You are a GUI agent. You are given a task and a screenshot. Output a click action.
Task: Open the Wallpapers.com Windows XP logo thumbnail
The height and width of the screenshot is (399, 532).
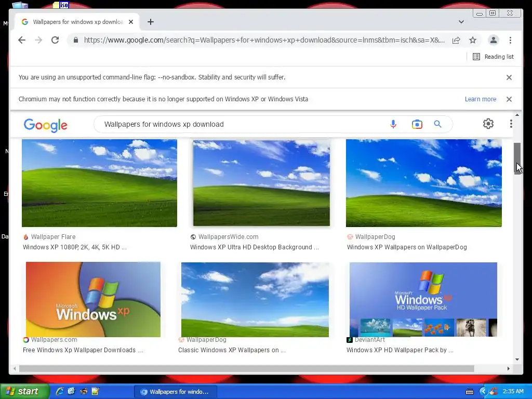(93, 299)
